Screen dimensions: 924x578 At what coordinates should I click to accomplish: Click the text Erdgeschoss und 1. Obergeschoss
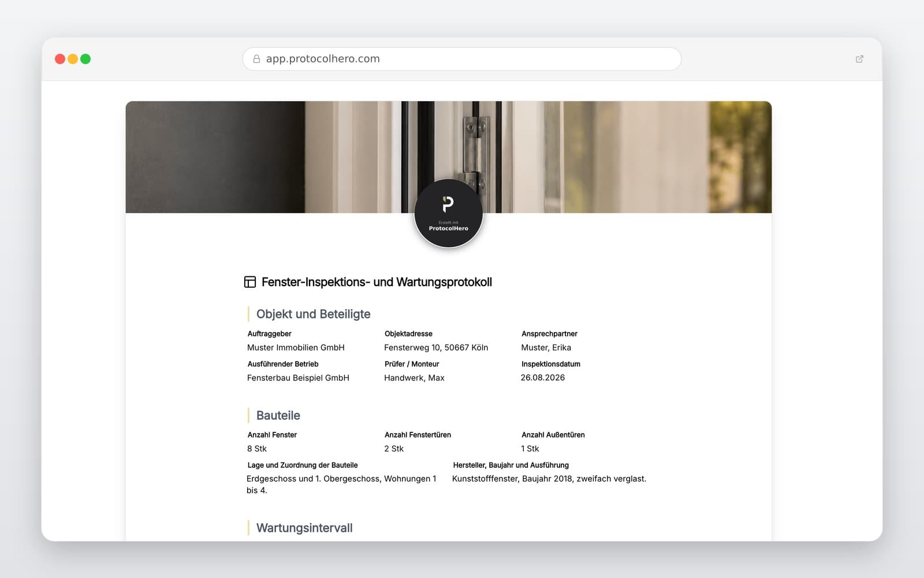314,479
